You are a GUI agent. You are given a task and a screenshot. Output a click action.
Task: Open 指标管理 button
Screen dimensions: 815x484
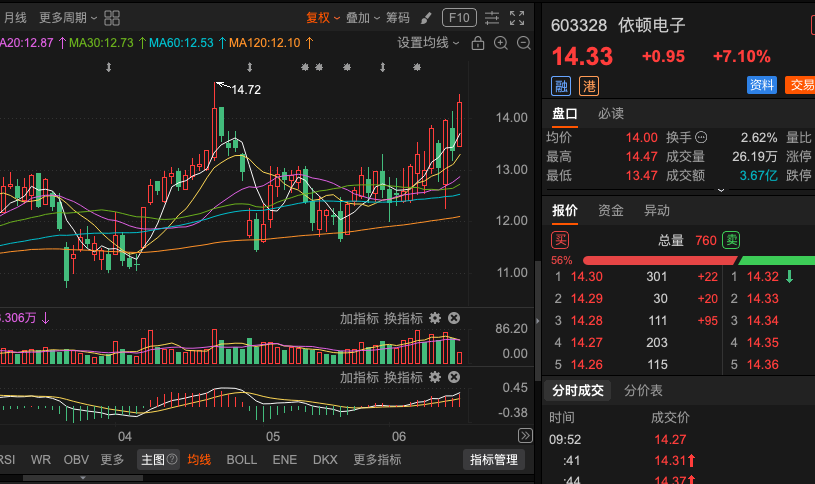click(x=494, y=460)
